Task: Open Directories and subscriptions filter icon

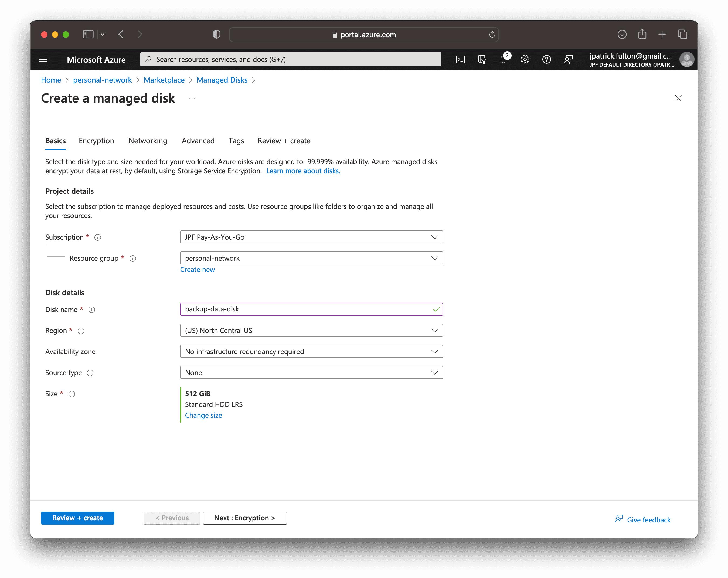Action: (481, 59)
